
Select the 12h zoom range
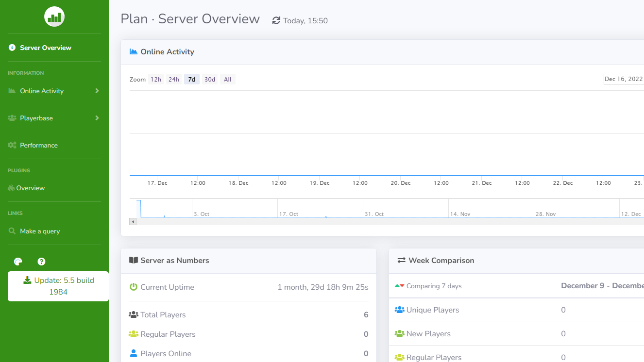[x=156, y=79]
